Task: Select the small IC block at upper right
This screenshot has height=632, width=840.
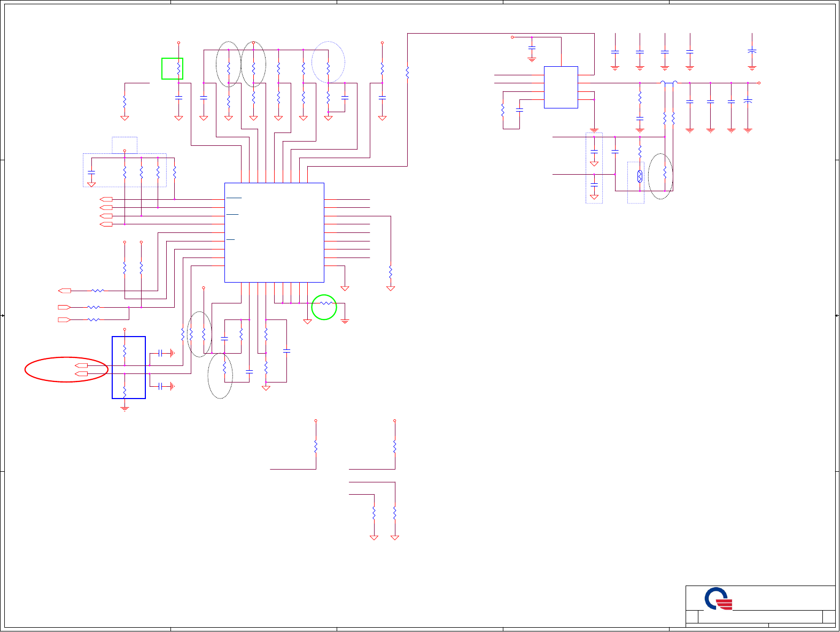Action: (561, 87)
